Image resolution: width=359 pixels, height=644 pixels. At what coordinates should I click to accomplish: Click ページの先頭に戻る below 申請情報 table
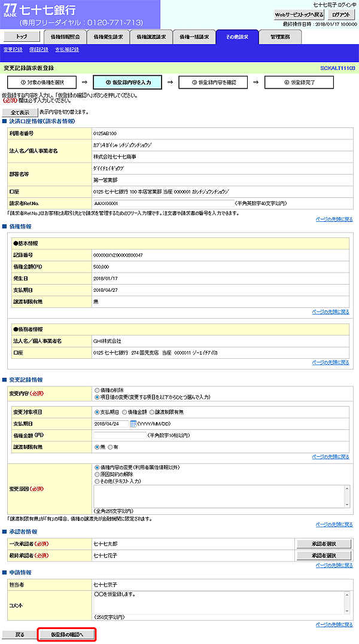pos(334,625)
